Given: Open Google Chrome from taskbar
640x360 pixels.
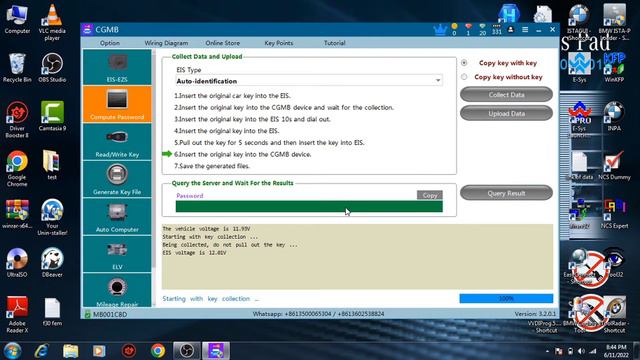Looking at the screenshot, I should coord(158,351).
